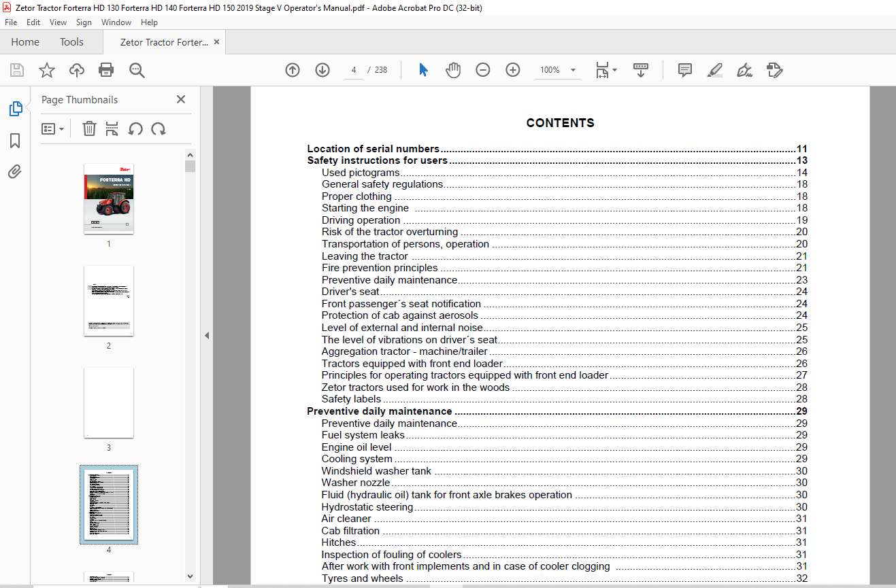Viewport: 896px width, 588px height.
Task: Go to previous page with the up arrow
Action: coord(293,70)
